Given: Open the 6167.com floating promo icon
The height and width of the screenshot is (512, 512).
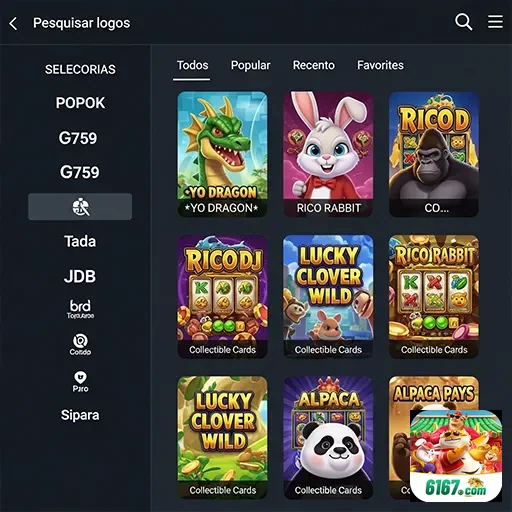Looking at the screenshot, I should pyautogui.click(x=456, y=456).
